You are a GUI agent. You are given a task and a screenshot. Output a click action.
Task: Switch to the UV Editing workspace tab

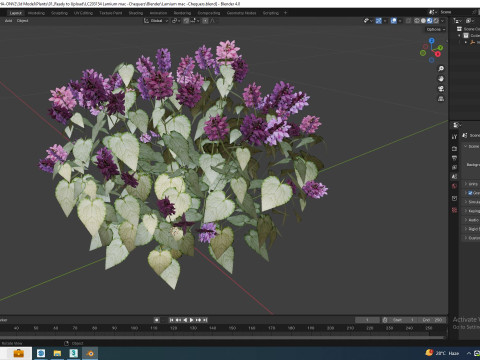coord(83,13)
